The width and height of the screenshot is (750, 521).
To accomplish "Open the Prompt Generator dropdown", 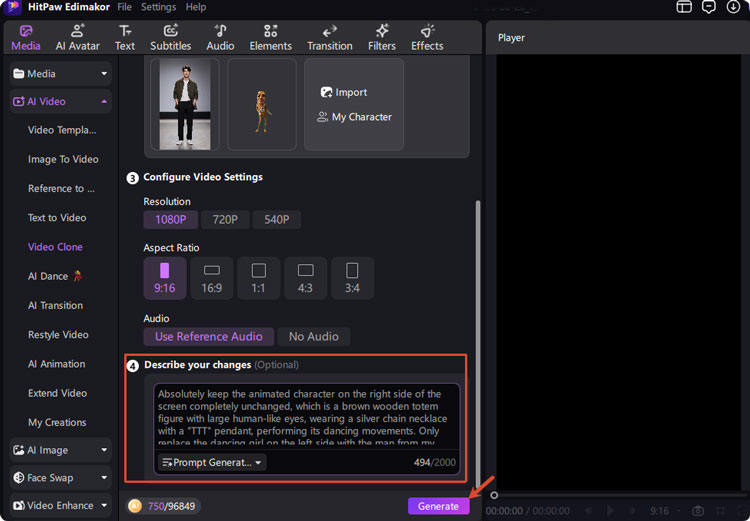I will click(212, 463).
